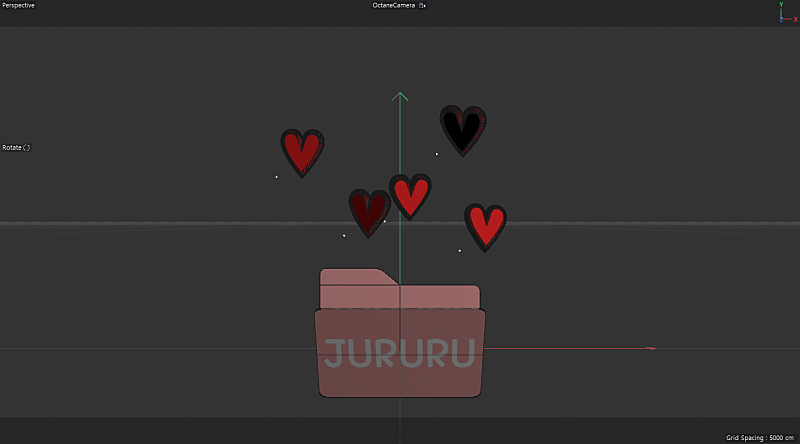Grab the red X-axis arrowhead handle

[650, 349]
